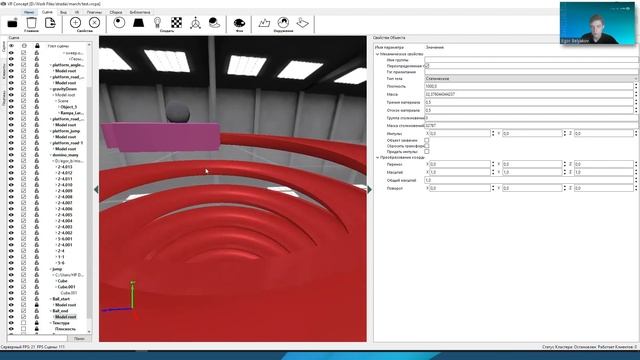Click the trash bin delete icon

click(31, 23)
